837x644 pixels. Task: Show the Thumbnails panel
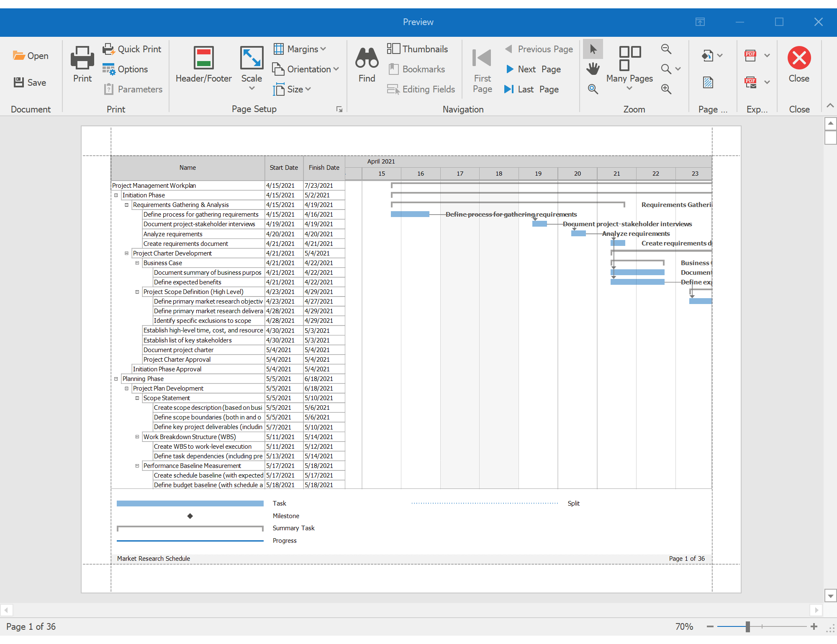pyautogui.click(x=418, y=49)
